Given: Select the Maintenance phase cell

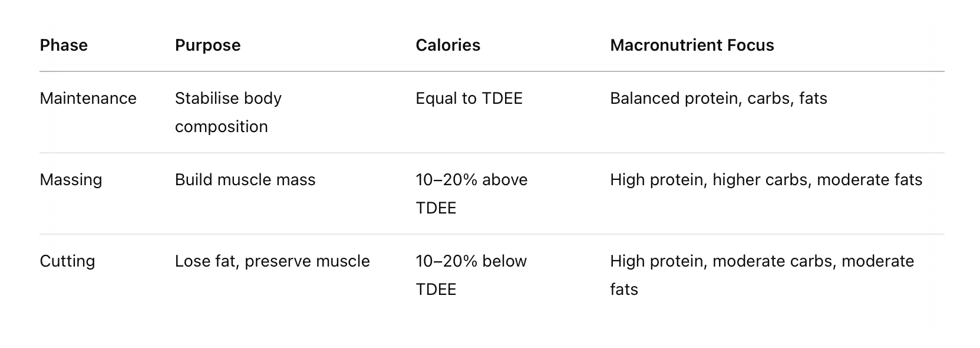Looking at the screenshot, I should (88, 98).
